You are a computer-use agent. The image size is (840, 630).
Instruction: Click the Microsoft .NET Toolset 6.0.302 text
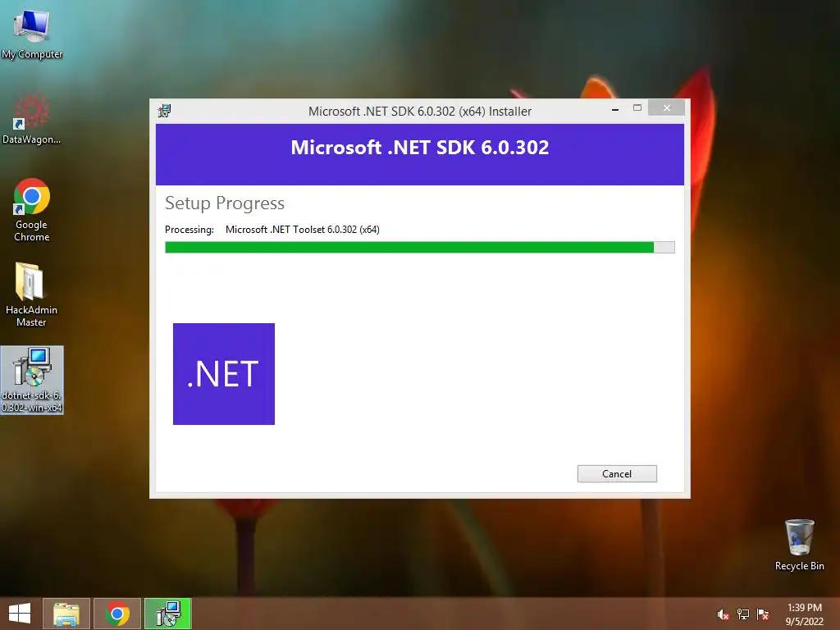point(302,230)
